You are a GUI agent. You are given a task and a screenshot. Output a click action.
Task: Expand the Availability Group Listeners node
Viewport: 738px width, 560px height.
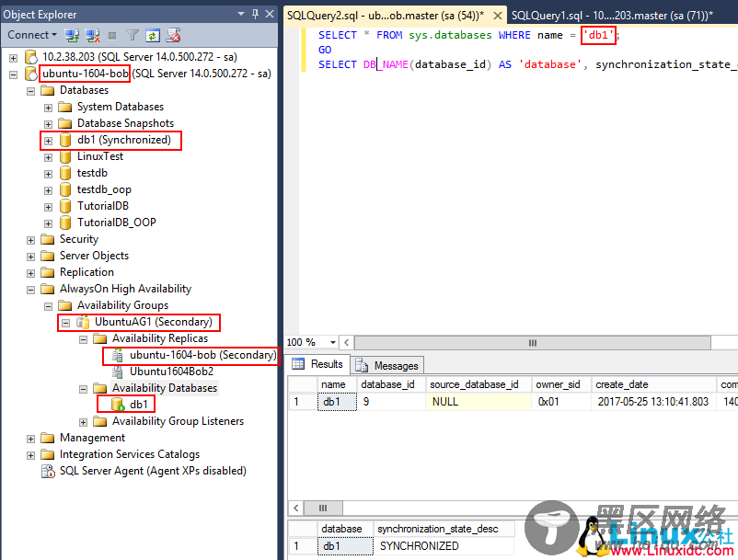point(82,421)
